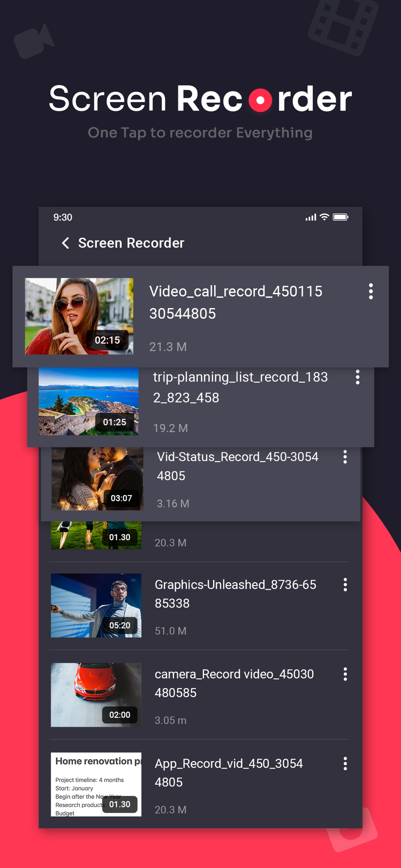401x868 pixels.
Task: Tap the cellular signal bars icon
Action: (311, 217)
